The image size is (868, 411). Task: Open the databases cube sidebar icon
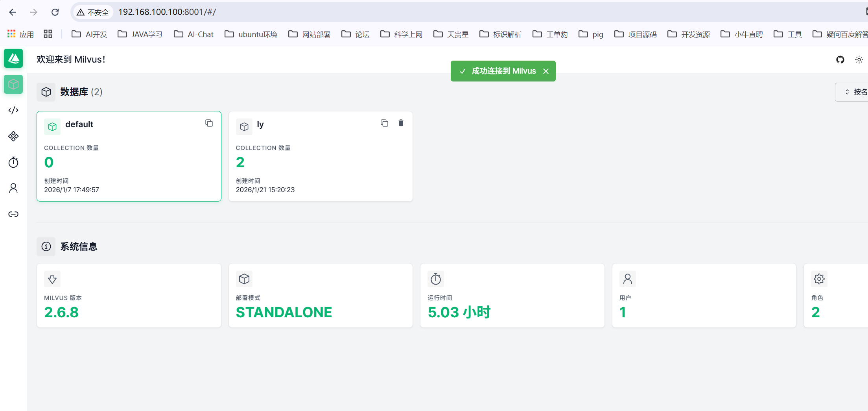13,84
